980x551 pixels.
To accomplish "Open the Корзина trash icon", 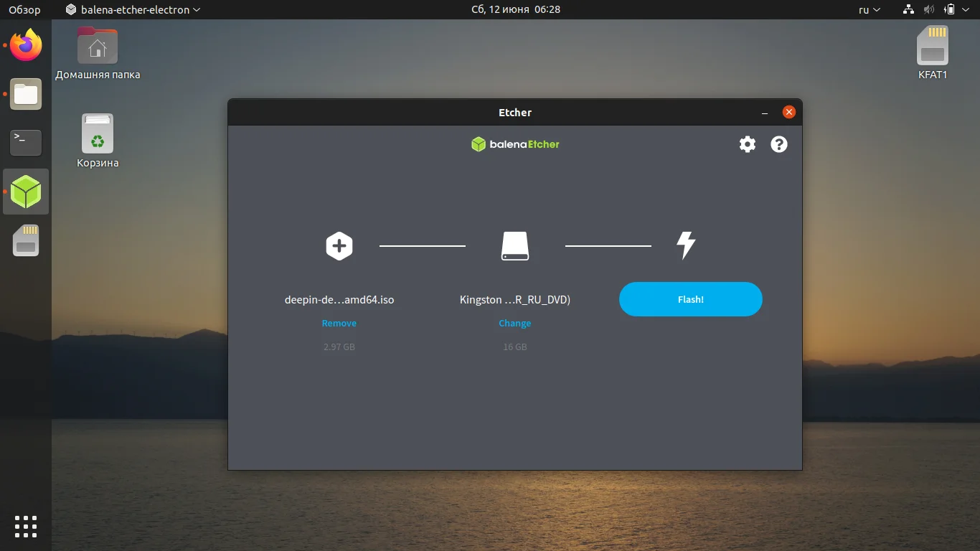I will click(98, 141).
